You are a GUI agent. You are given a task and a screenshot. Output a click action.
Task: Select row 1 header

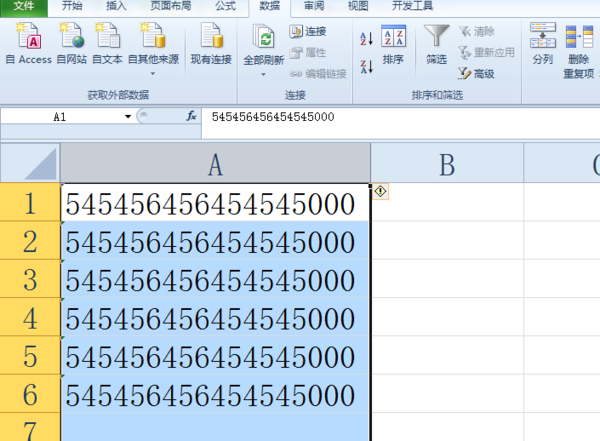(30, 203)
